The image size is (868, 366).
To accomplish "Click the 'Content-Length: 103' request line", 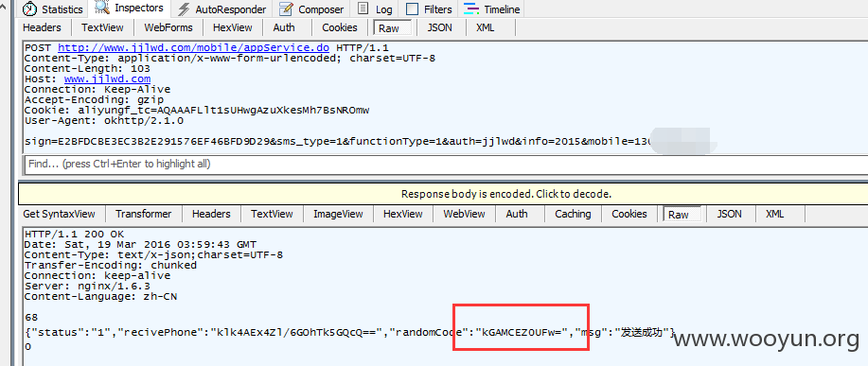I will tap(87, 68).
